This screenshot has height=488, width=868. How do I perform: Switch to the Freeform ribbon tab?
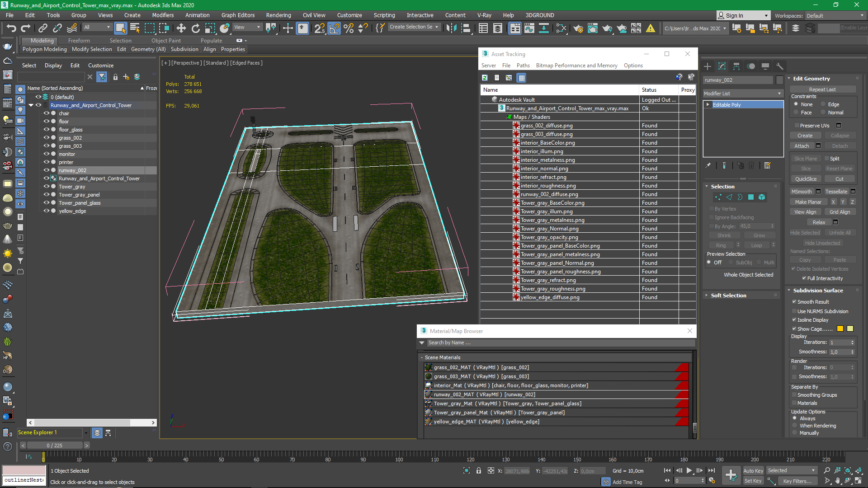click(x=79, y=41)
